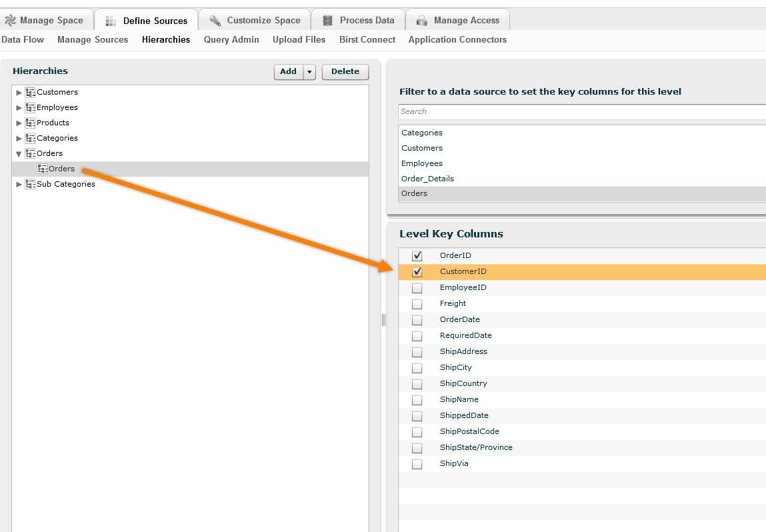The width and height of the screenshot is (766, 532).
Task: Click the Add hierarchy button
Action: (x=289, y=72)
